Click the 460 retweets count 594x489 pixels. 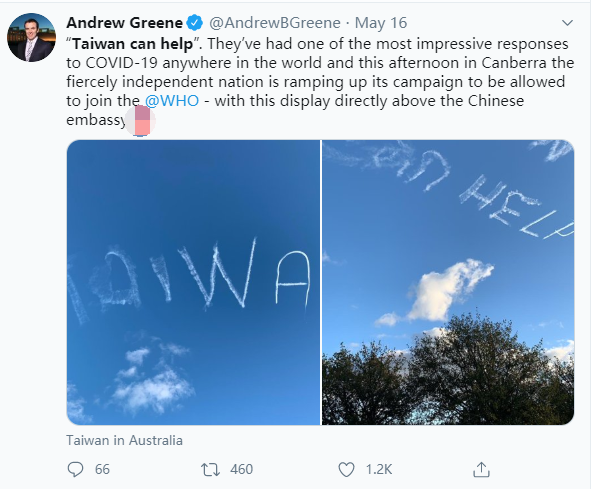(x=241, y=470)
